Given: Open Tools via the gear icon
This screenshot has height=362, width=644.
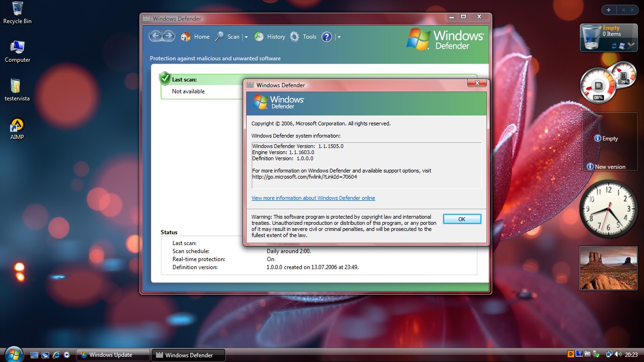Looking at the screenshot, I should coord(295,37).
